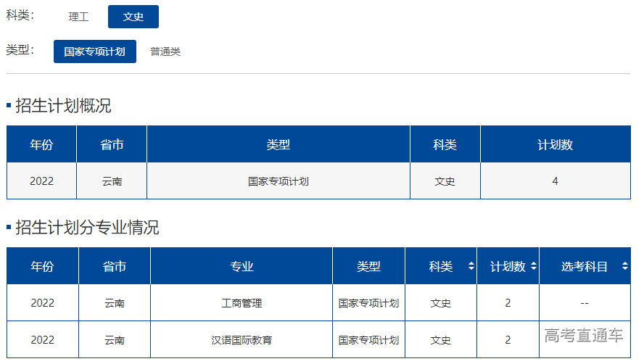Viewport: 644px width, 364px height.
Task: Click sort arrows on 计划数 column
Action: [x=534, y=266]
